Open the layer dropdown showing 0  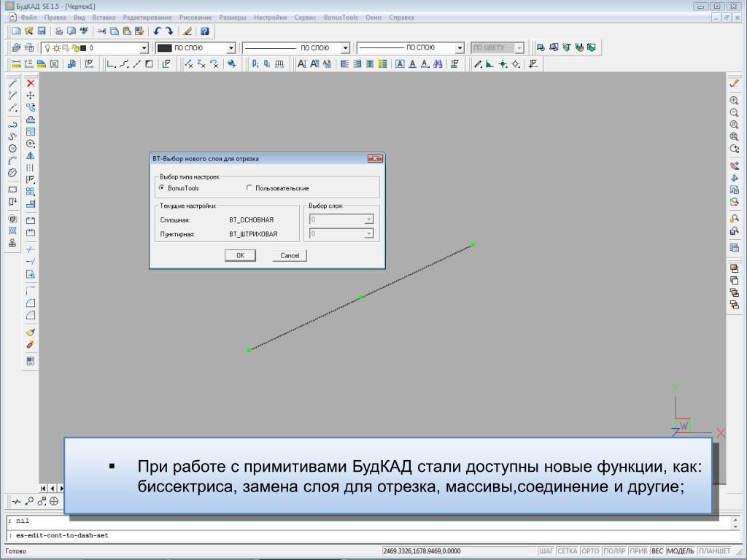144,48
